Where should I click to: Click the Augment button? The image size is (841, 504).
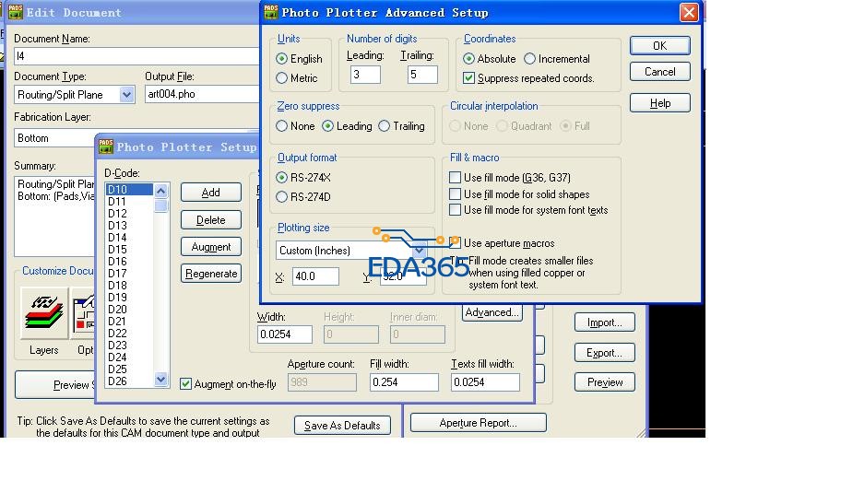211,247
